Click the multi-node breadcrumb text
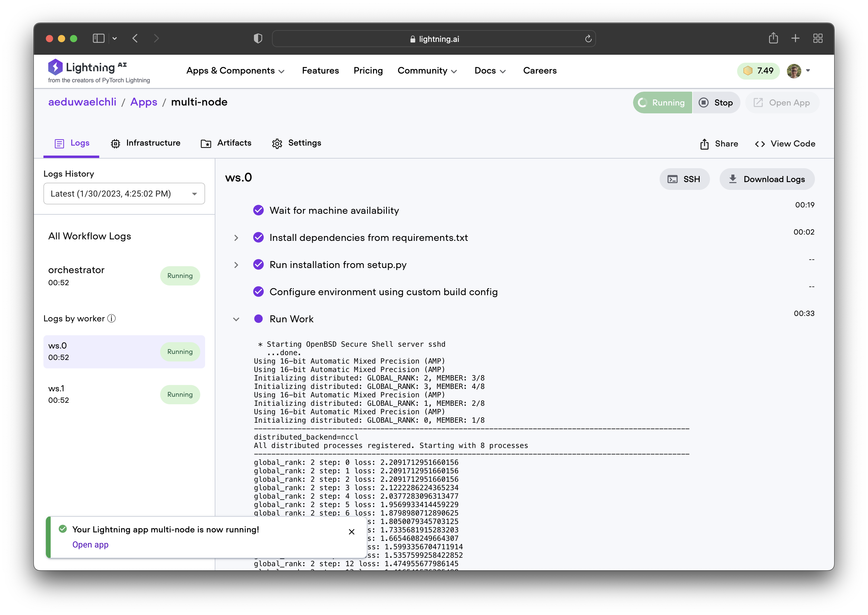Screen dimensions: 868x615 point(199,102)
